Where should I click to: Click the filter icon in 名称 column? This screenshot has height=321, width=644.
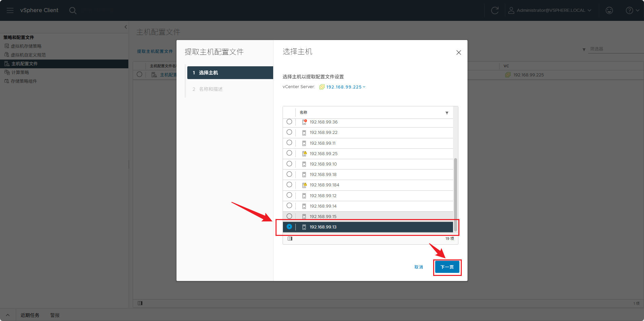(447, 113)
